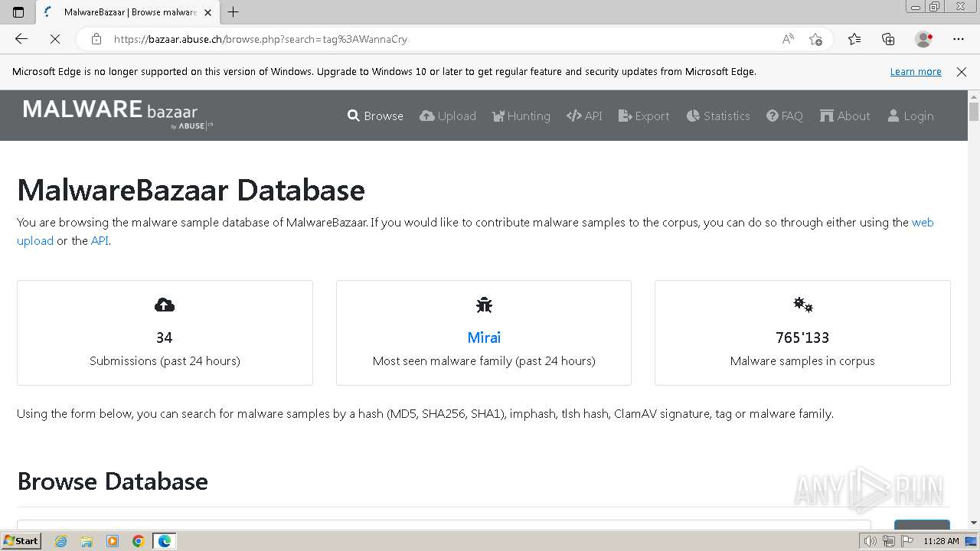The image size is (980, 551).
Task: Follow the 'API' link in the intro text
Action: coord(100,240)
